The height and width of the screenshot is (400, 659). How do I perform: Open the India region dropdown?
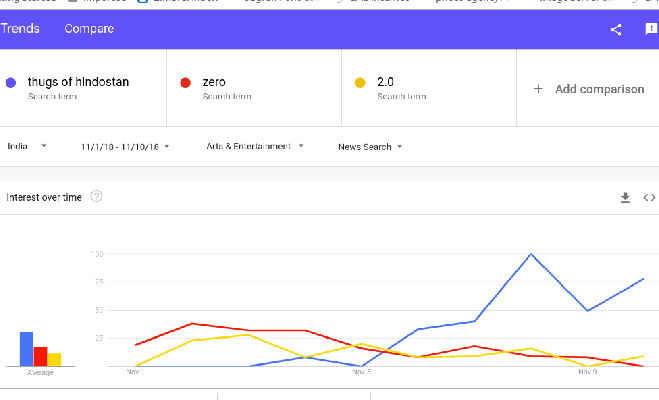(x=27, y=146)
